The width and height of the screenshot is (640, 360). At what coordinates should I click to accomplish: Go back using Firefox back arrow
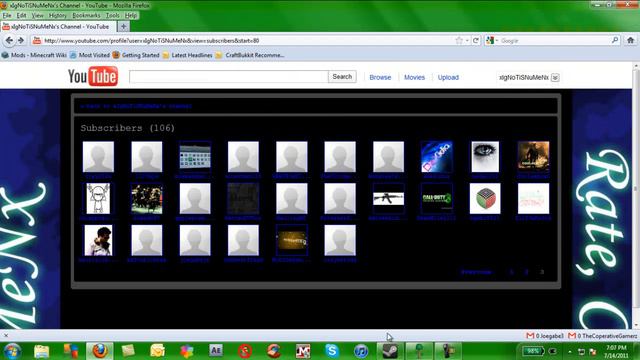[9, 40]
